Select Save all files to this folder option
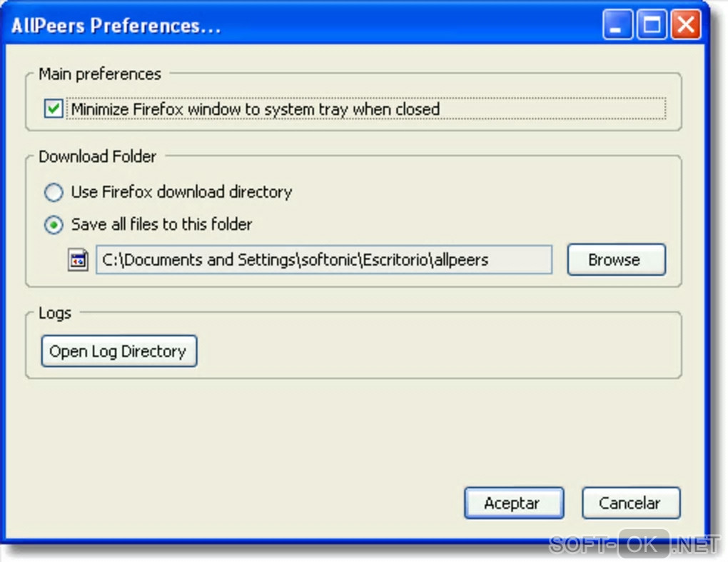The width and height of the screenshot is (728, 562). [x=54, y=225]
